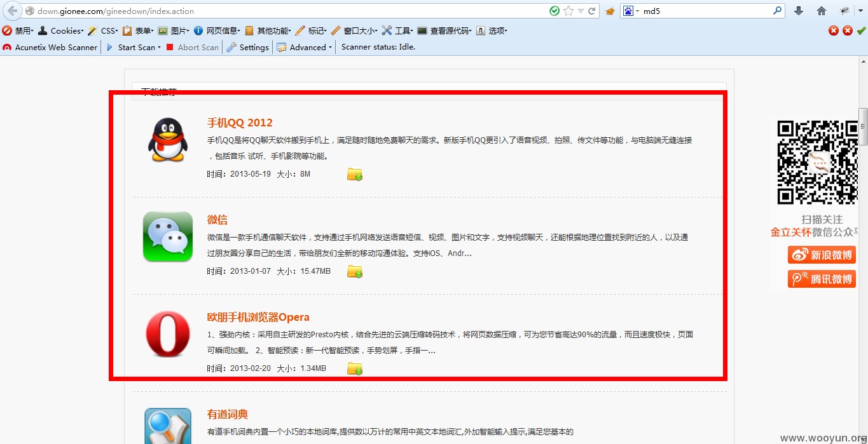Click the site identity globe icon

click(29, 11)
